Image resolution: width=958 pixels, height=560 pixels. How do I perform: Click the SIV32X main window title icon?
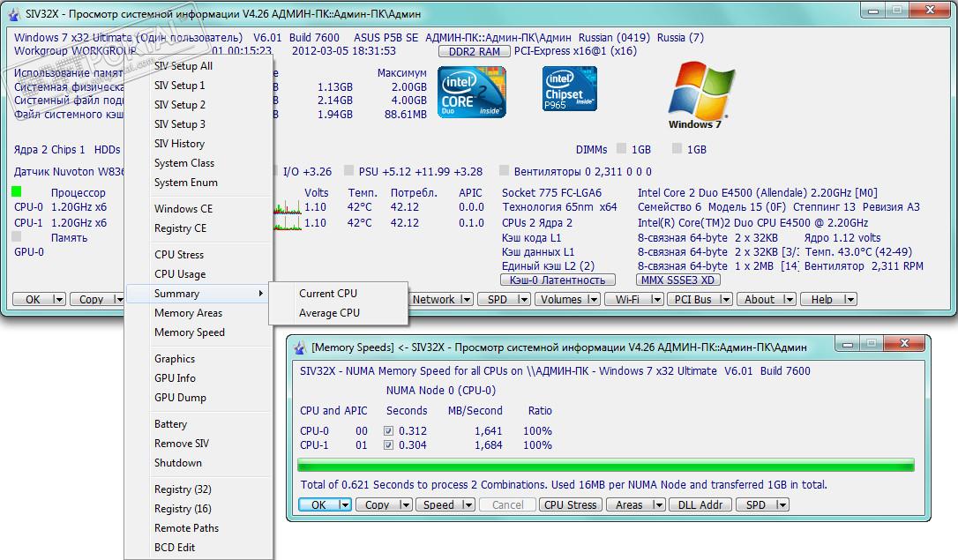13,14
